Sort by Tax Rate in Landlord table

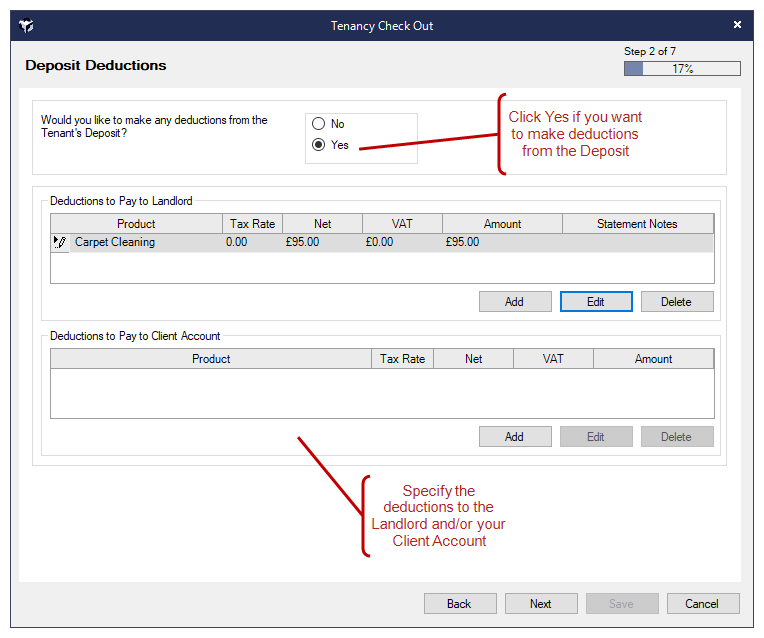[x=252, y=224]
